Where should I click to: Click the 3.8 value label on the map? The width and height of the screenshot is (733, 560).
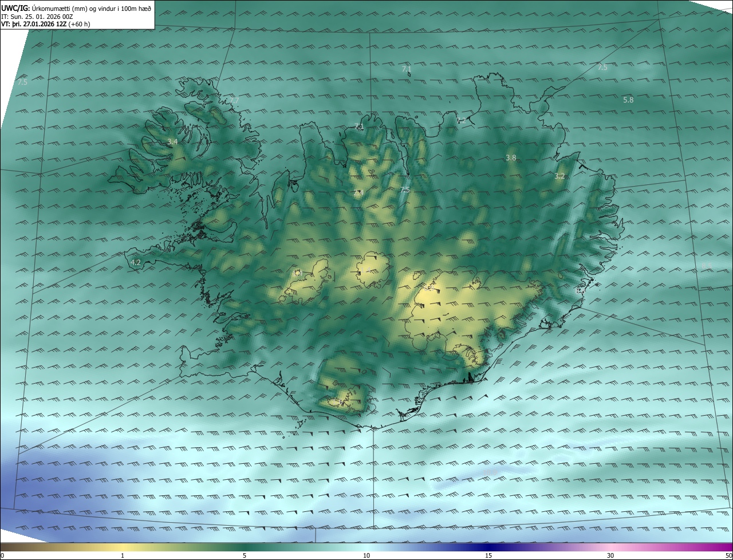pyautogui.click(x=511, y=157)
